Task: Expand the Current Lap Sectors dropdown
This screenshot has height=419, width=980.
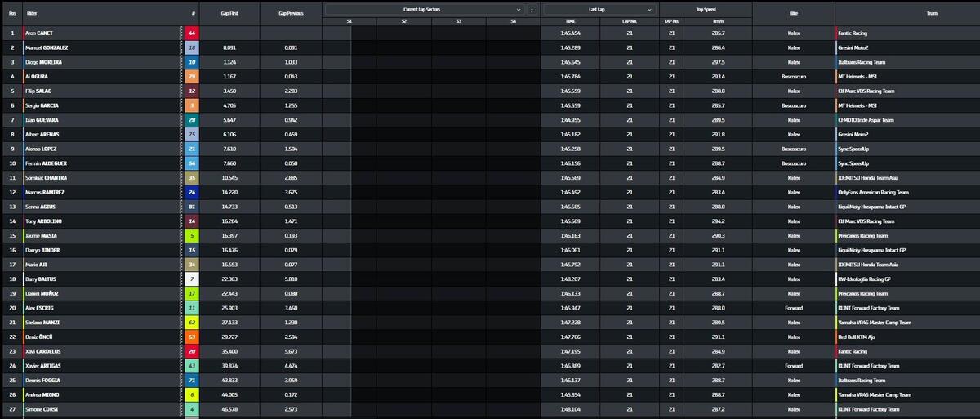Action: pyautogui.click(x=519, y=9)
